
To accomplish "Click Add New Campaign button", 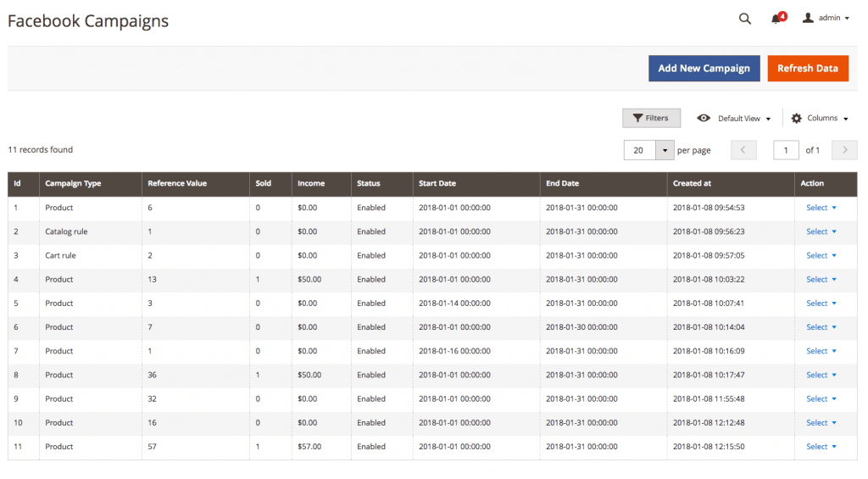I will 704,69.
